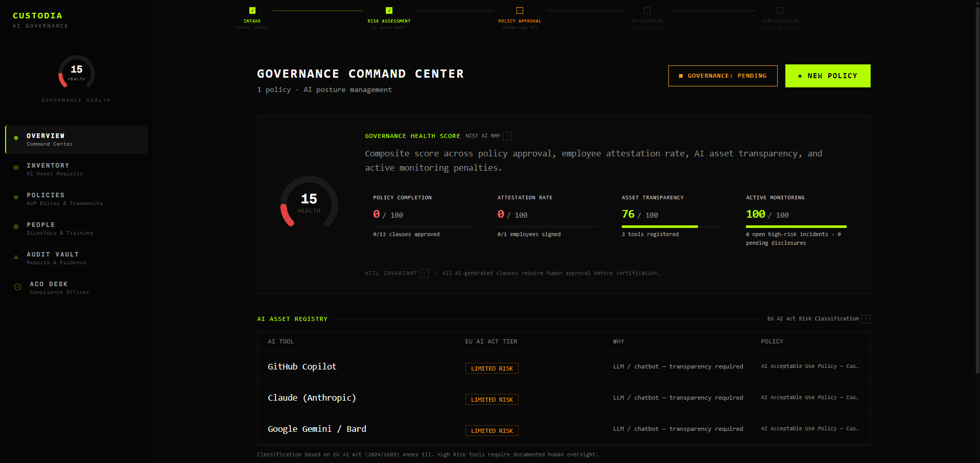Toggle the Policy Approval stage checkbox
This screenshot has height=463, width=980.
click(x=520, y=9)
